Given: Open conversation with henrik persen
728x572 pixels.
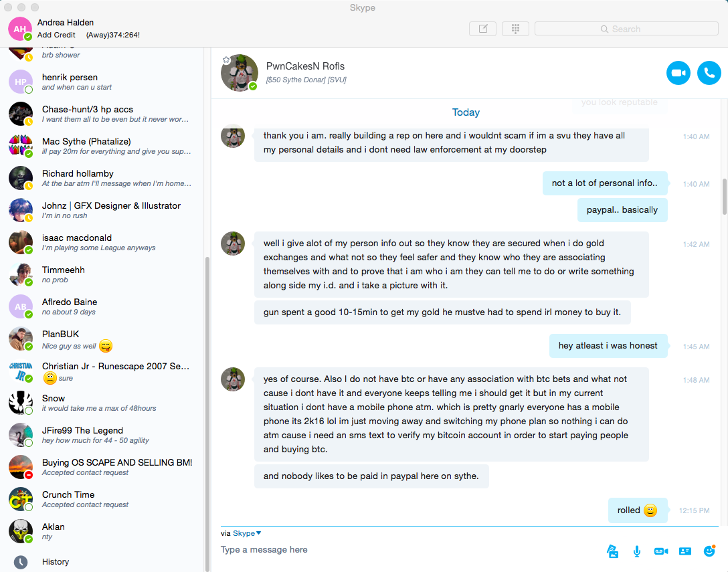Looking at the screenshot, I should 102,82.
